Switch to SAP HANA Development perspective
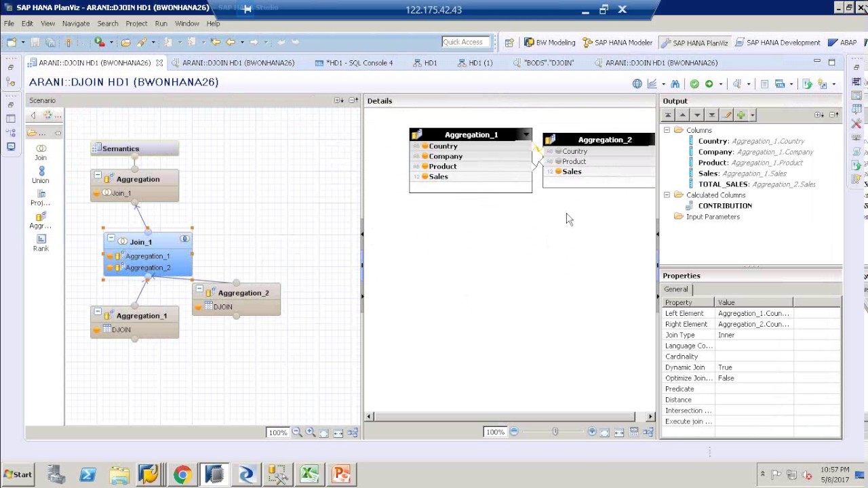868x488 pixels. pyautogui.click(x=777, y=43)
